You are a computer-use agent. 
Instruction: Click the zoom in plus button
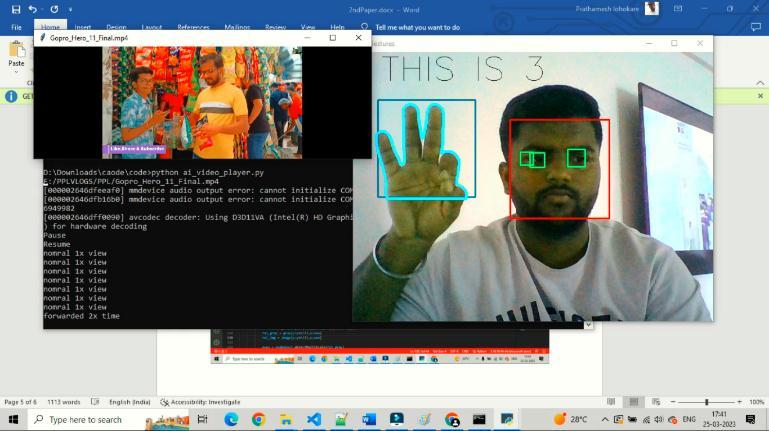coord(740,402)
